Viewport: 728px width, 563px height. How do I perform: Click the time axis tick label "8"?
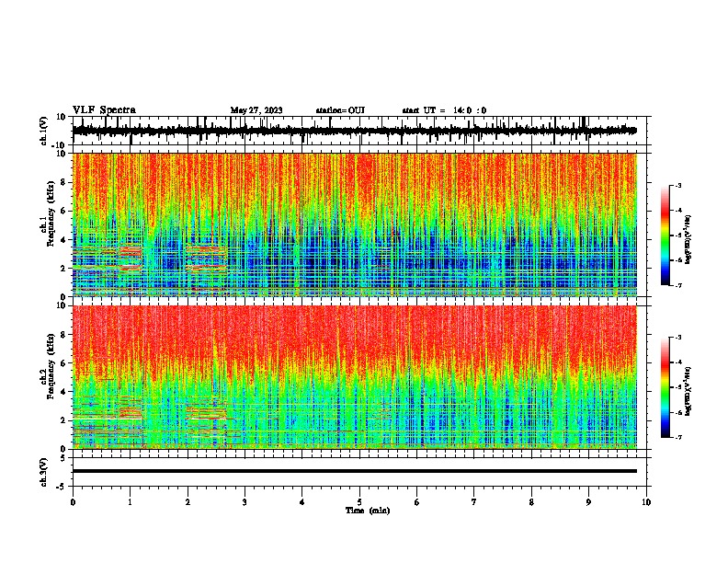531,502
